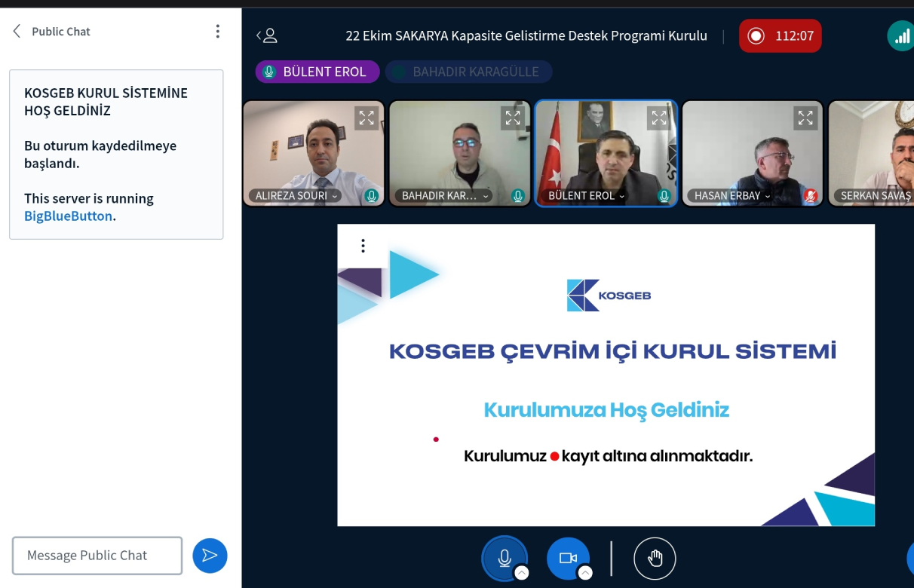The image size is (914, 588).
Task: Select ALIREZA SOURI video thumbnail
Action: 314,153
